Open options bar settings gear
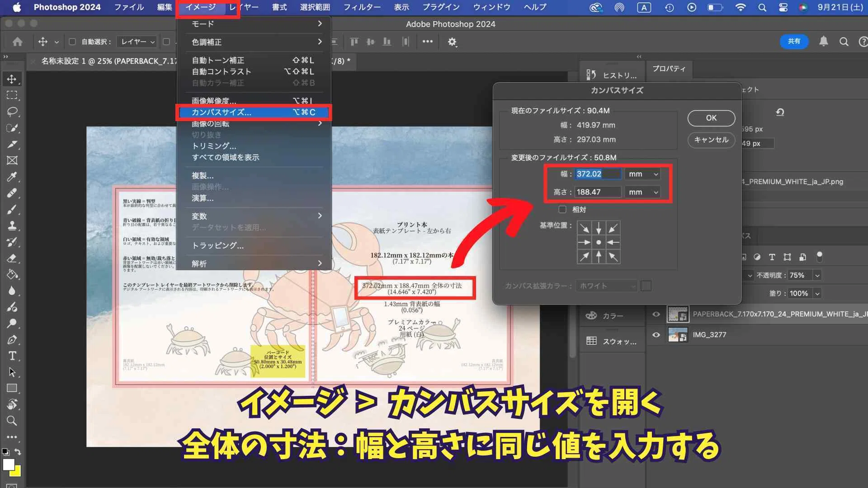Screen dimensions: 868x488 coord(452,42)
